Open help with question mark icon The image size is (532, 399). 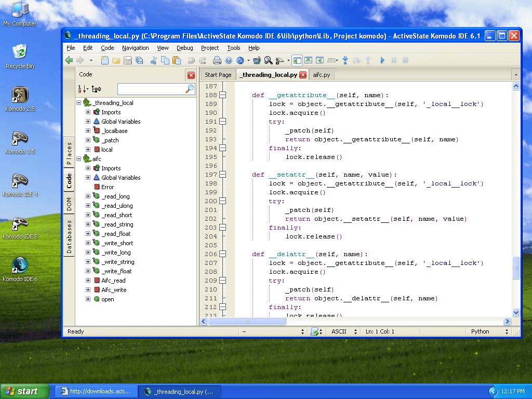pos(229,60)
